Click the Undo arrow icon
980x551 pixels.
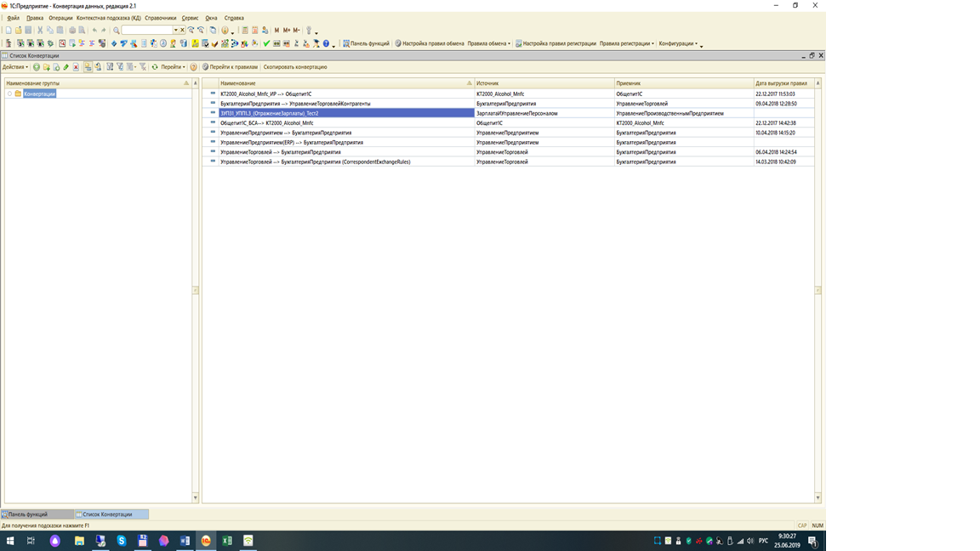point(94,30)
